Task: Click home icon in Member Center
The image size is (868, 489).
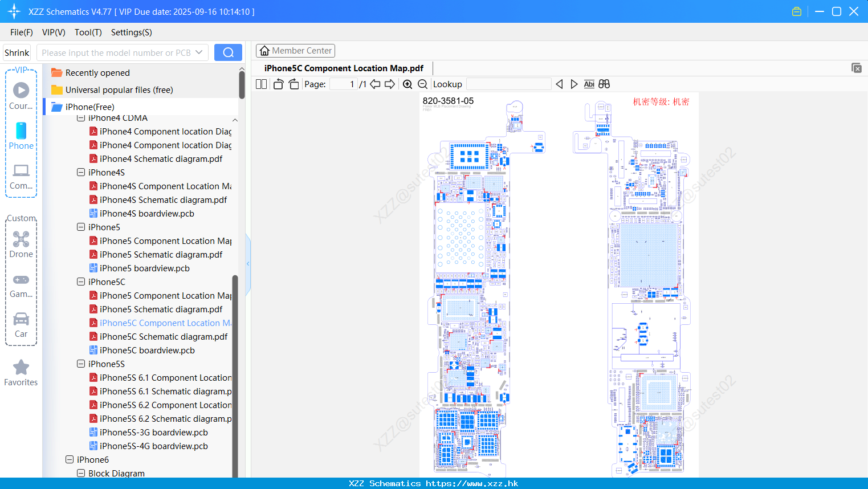Action: (x=264, y=51)
